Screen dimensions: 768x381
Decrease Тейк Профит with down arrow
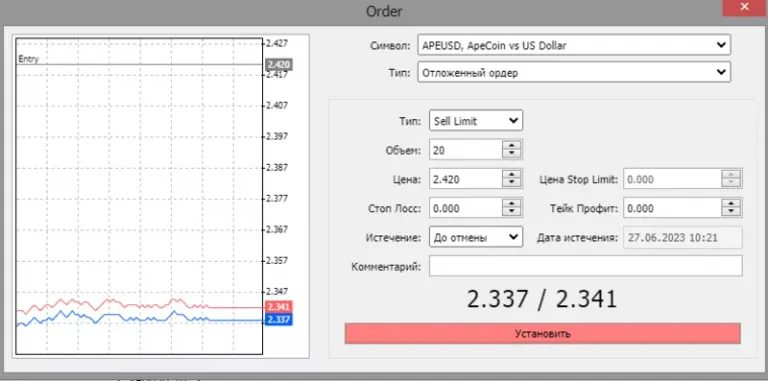[731, 213]
